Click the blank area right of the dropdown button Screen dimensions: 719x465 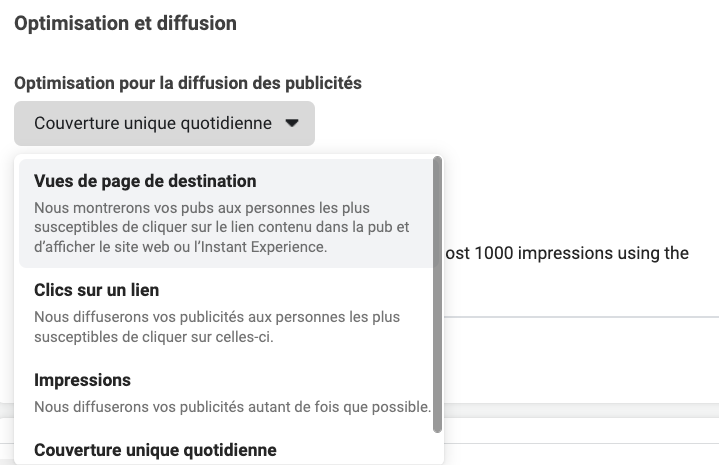click(x=500, y=124)
